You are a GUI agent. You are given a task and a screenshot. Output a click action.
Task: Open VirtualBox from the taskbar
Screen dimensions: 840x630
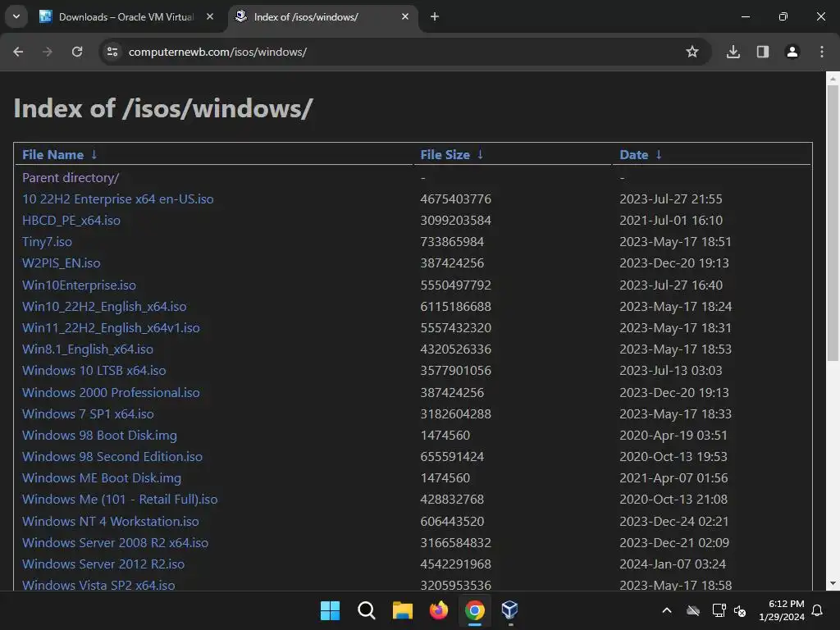510,610
